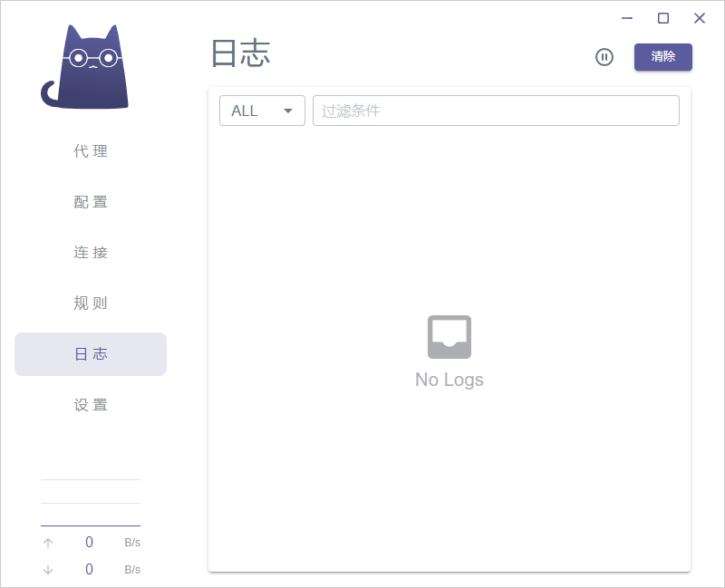Click the download B/s traffic indicator
725x588 pixels.
pos(131,569)
